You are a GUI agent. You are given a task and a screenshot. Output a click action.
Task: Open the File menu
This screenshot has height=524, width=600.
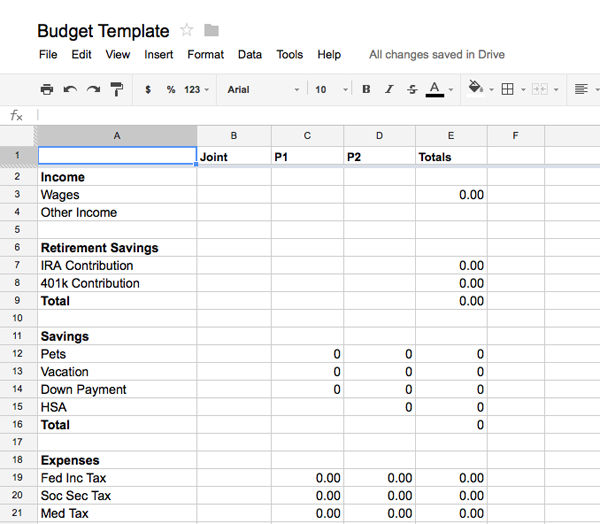(x=48, y=55)
